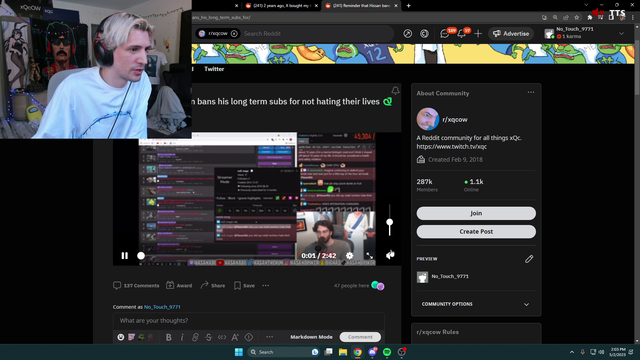Click the create post plus icon

point(478,33)
